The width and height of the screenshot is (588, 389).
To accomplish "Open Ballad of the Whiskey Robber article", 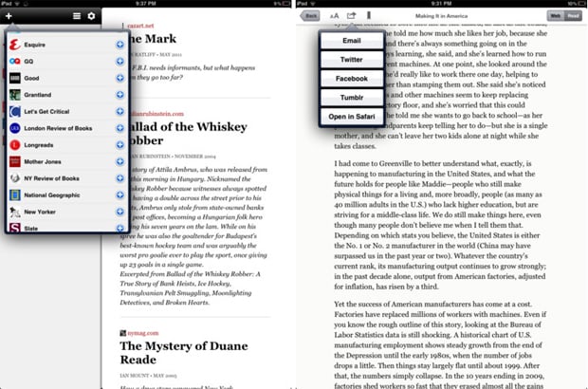I will pos(188,134).
